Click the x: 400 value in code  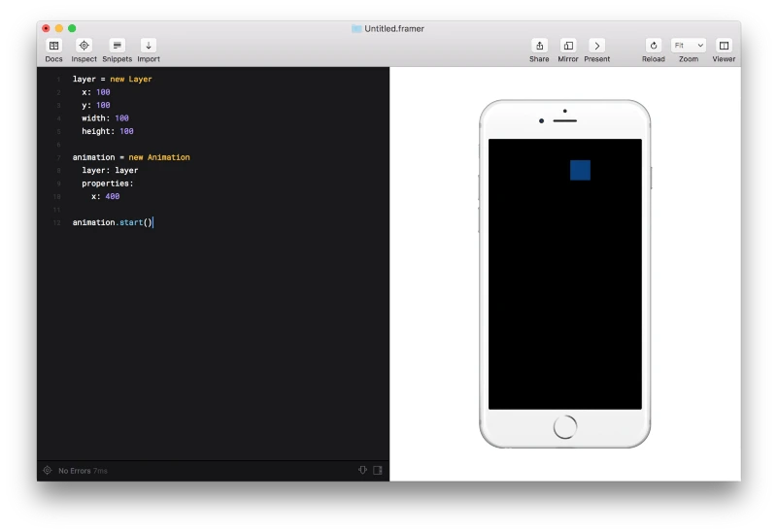[x=113, y=196]
